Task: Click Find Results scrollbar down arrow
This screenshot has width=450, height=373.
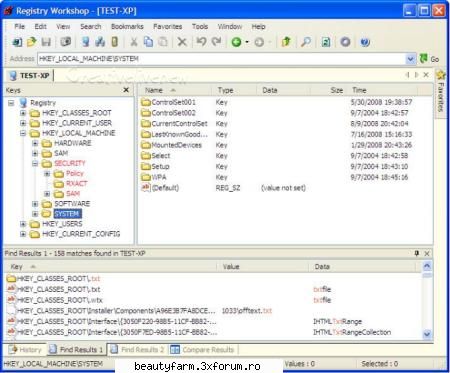Action: pyautogui.click(x=427, y=334)
